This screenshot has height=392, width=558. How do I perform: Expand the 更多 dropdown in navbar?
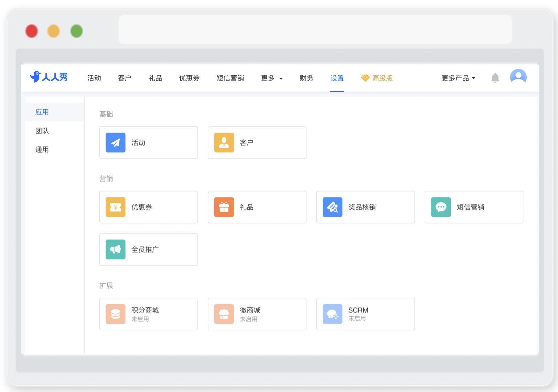(272, 78)
